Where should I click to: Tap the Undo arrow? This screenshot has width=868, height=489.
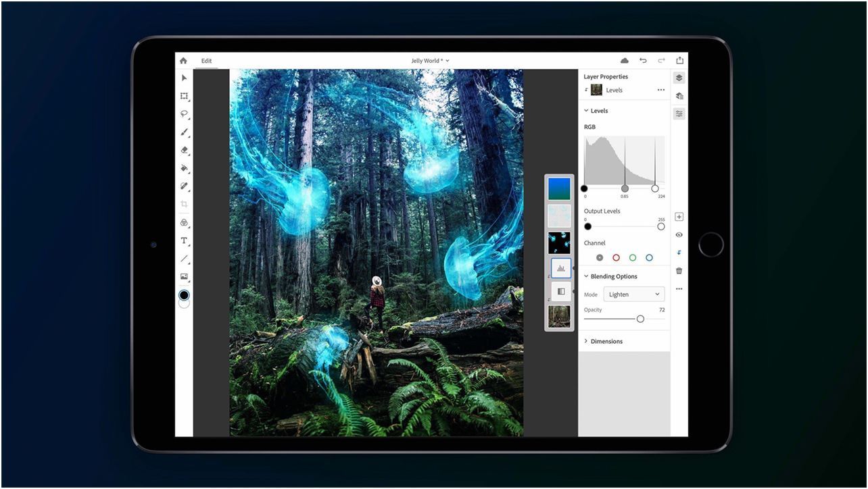point(642,60)
